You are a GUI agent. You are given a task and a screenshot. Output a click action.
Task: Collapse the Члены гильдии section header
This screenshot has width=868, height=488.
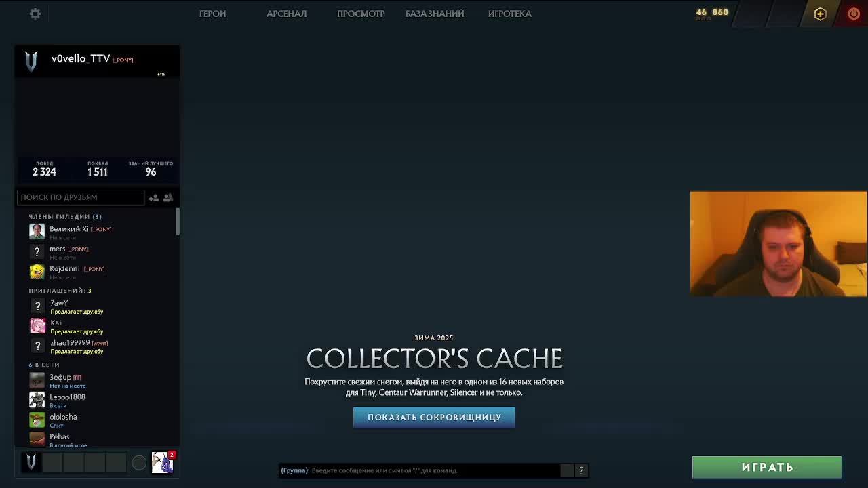point(65,216)
